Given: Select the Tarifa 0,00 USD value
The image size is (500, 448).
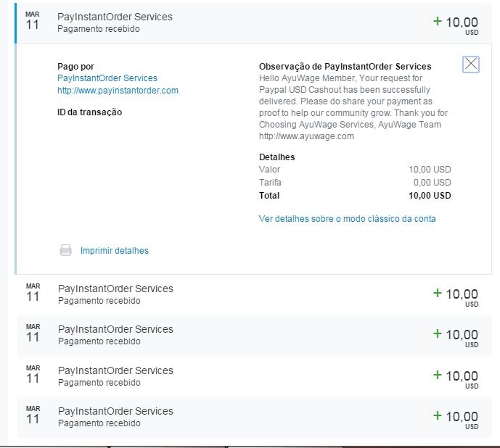Looking at the screenshot, I should (x=432, y=183).
